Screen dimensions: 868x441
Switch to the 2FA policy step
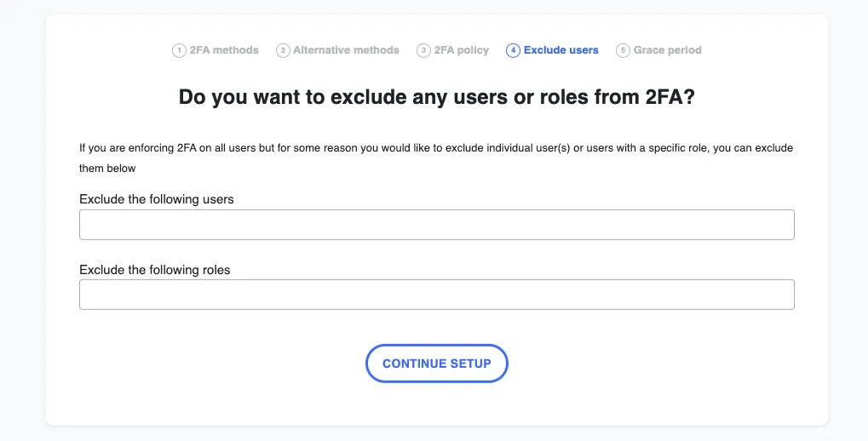[461, 50]
